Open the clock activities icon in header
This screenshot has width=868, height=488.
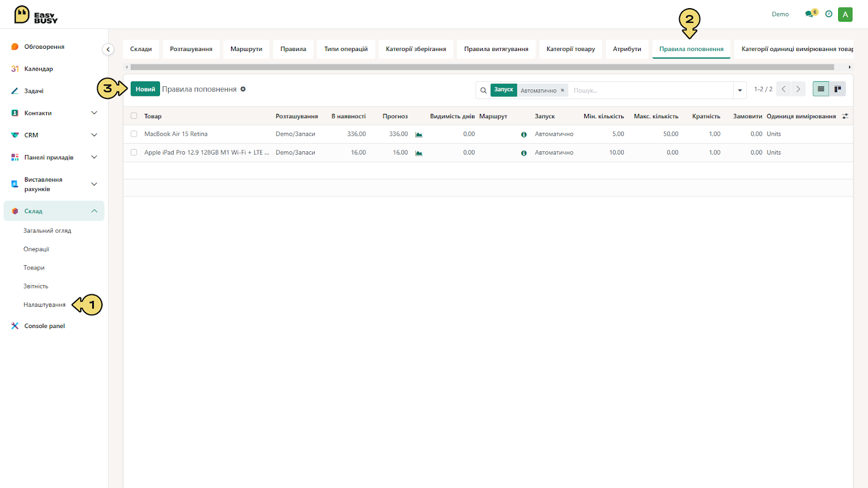[828, 14]
